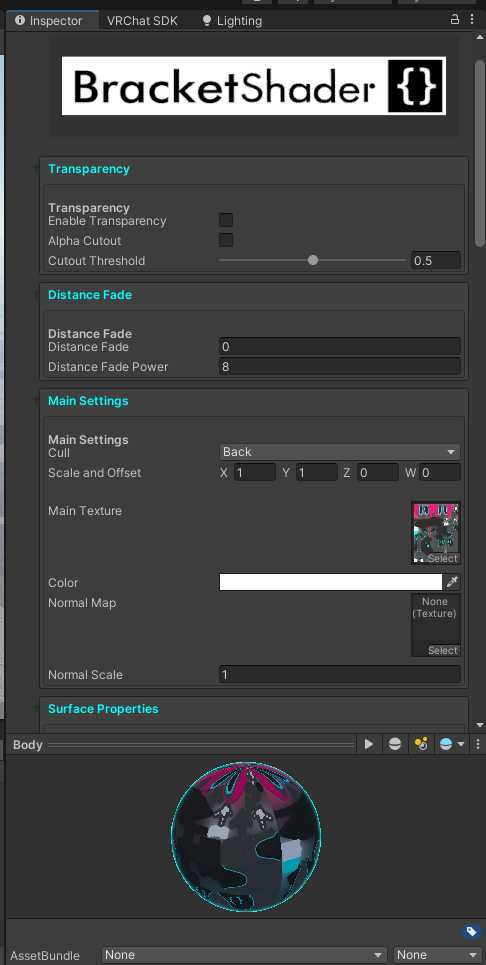Click the Distance Fade value field

pos(340,346)
